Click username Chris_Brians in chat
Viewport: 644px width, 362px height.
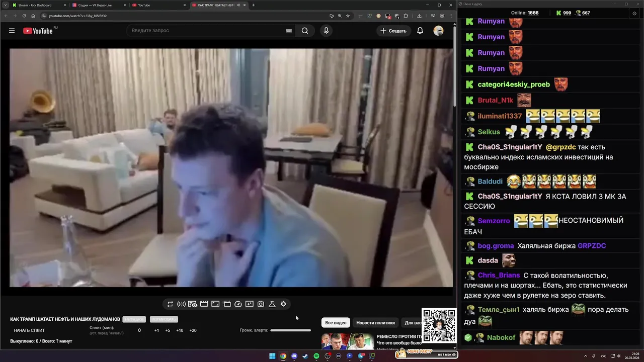(x=499, y=276)
